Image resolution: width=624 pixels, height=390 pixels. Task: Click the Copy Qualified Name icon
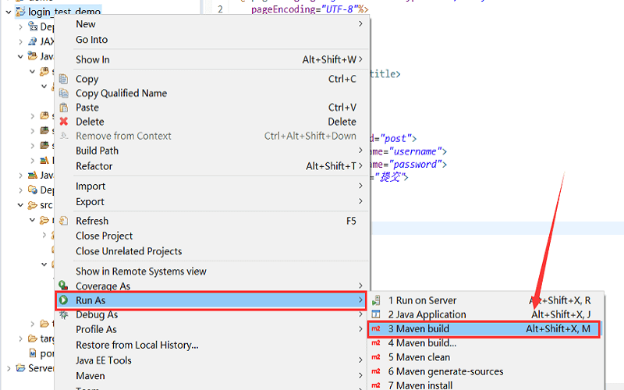pos(64,93)
